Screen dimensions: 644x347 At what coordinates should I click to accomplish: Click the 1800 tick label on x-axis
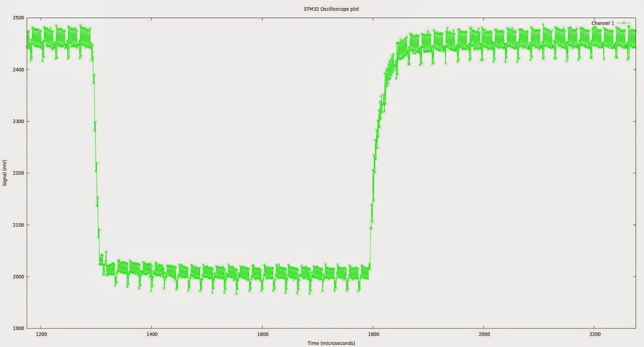pyautogui.click(x=373, y=334)
